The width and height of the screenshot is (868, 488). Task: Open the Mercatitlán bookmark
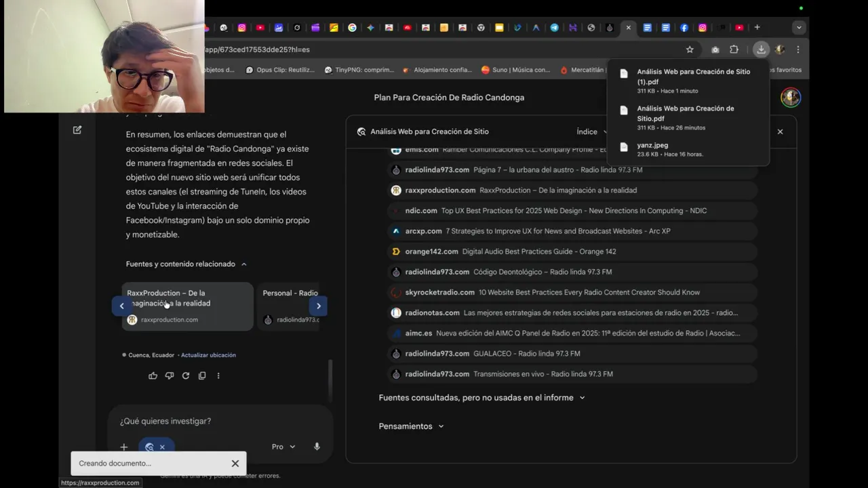click(582, 70)
